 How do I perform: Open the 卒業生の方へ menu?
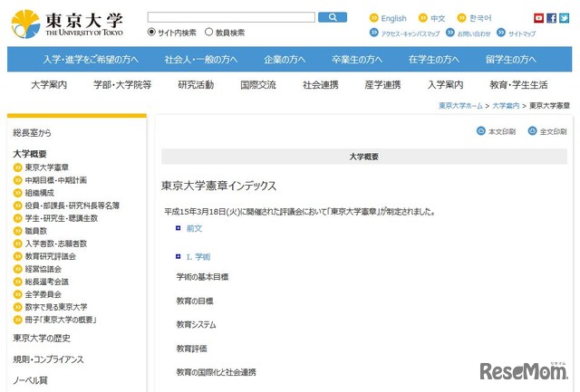tap(357, 59)
